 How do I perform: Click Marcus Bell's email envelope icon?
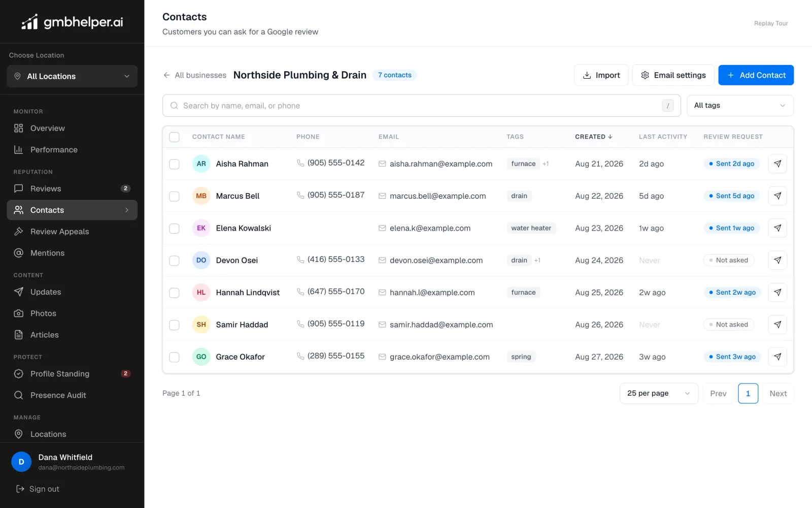[382, 196]
